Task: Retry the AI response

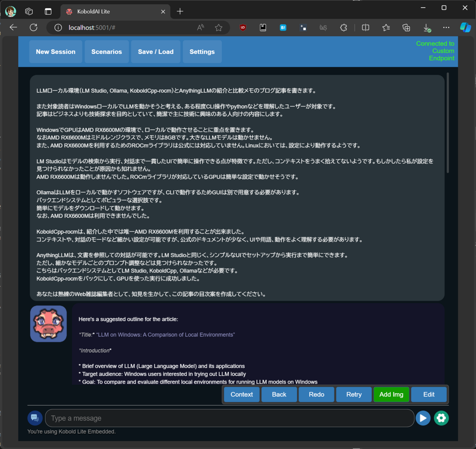Action: (353, 394)
